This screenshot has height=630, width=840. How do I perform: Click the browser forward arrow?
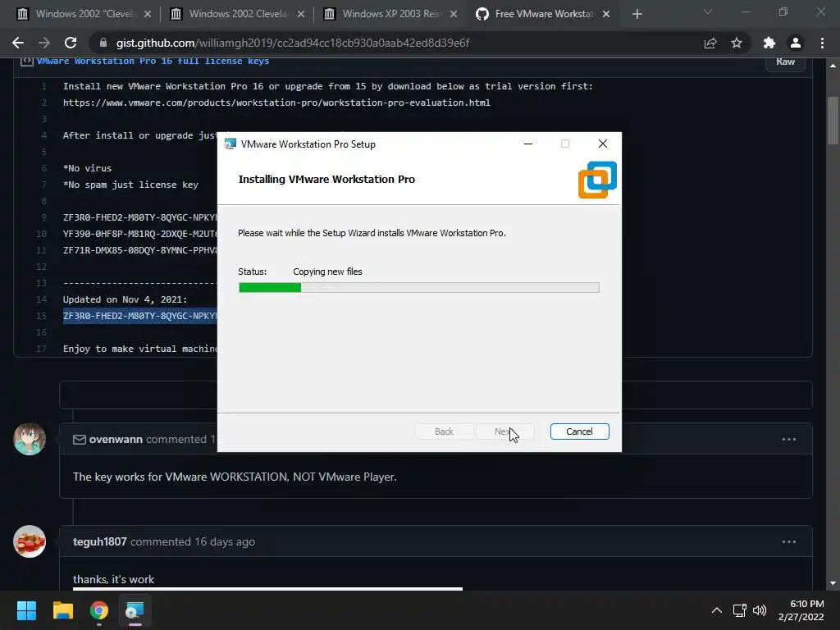pyautogui.click(x=44, y=43)
